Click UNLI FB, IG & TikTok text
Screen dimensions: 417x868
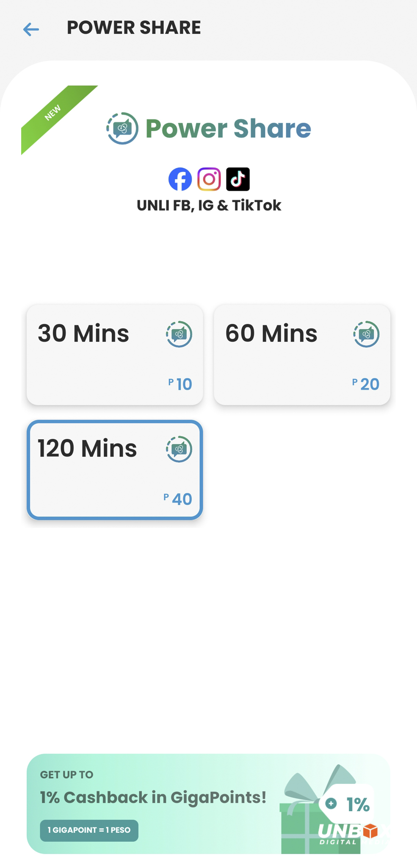209,206
